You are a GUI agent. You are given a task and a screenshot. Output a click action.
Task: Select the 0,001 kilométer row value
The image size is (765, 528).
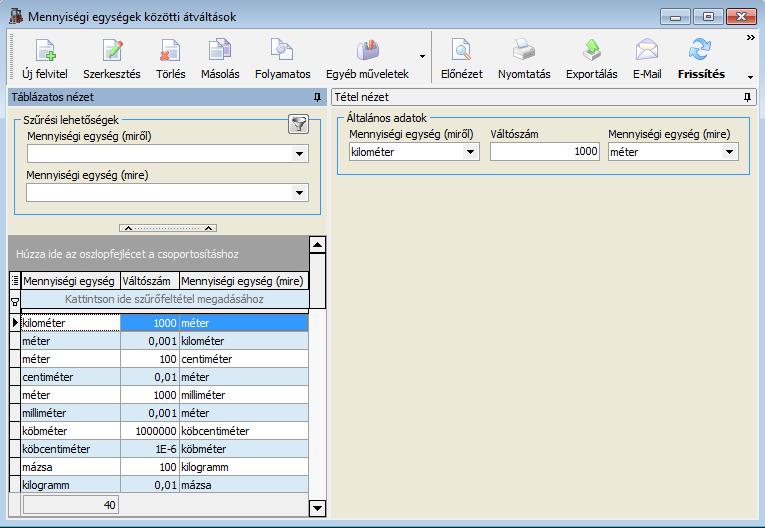click(x=149, y=341)
